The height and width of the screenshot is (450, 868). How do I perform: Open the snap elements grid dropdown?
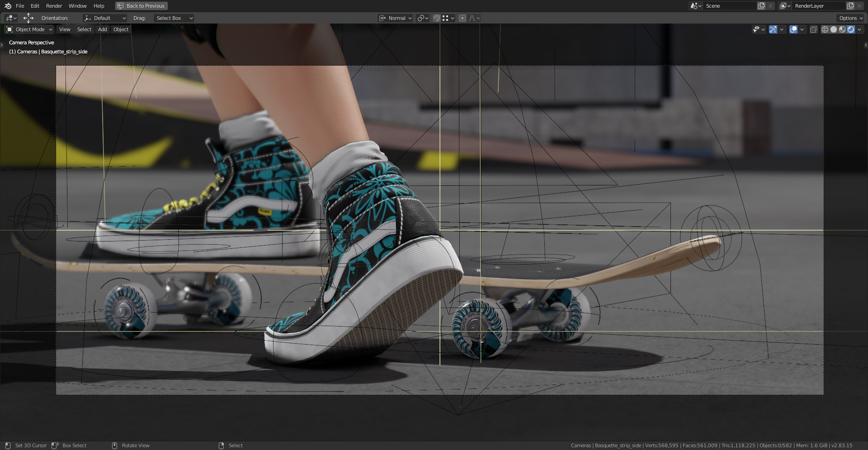(448, 18)
